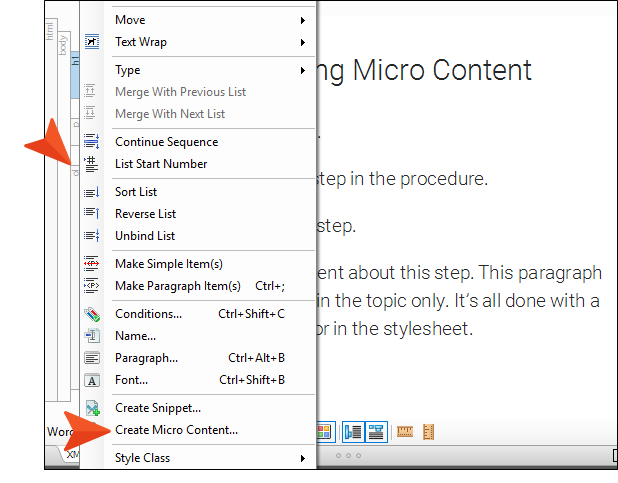Click the Create Snippet icon
Screen dimensions: 618x483
[93, 408]
